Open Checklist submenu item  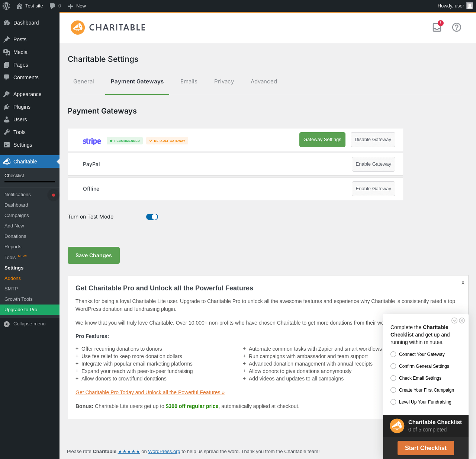pos(14,176)
